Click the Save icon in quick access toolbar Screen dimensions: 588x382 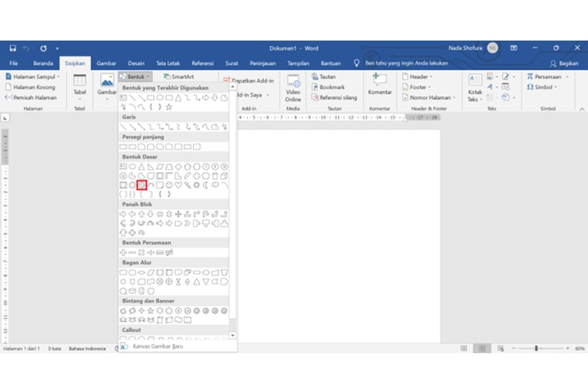click(x=12, y=48)
